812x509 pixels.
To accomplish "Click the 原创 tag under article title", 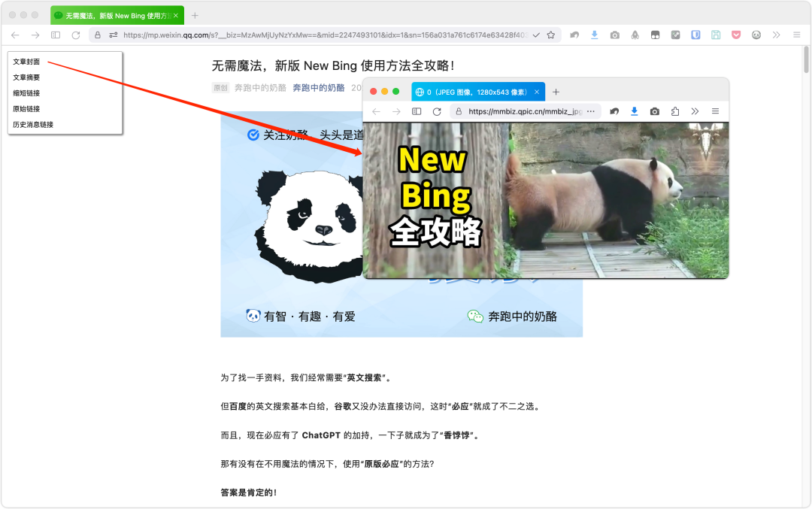I will [x=220, y=88].
